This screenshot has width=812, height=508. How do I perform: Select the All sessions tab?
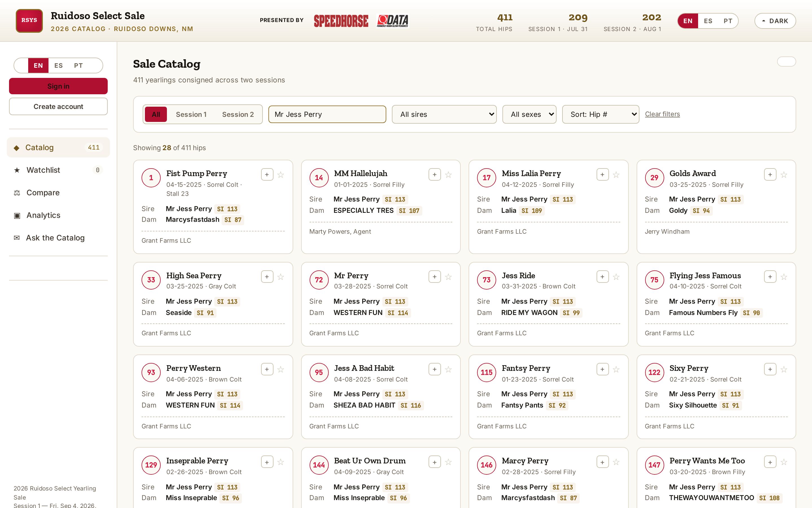pos(156,114)
